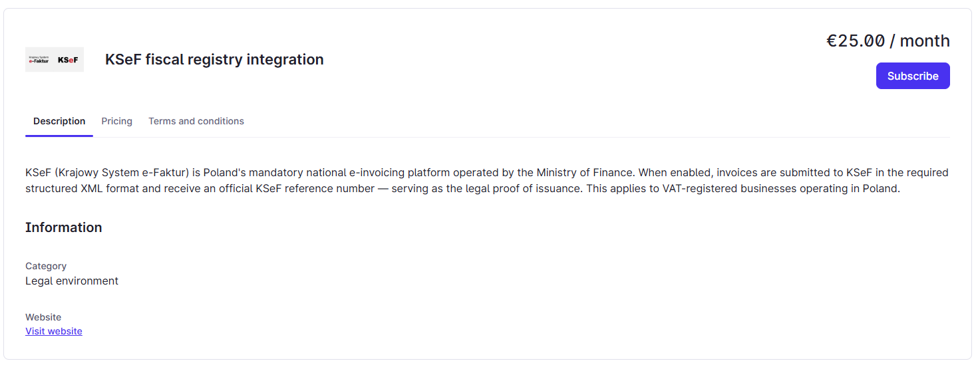The image size is (980, 367).
Task: Click the red-and-black KSeF logo mark
Action: tap(68, 60)
